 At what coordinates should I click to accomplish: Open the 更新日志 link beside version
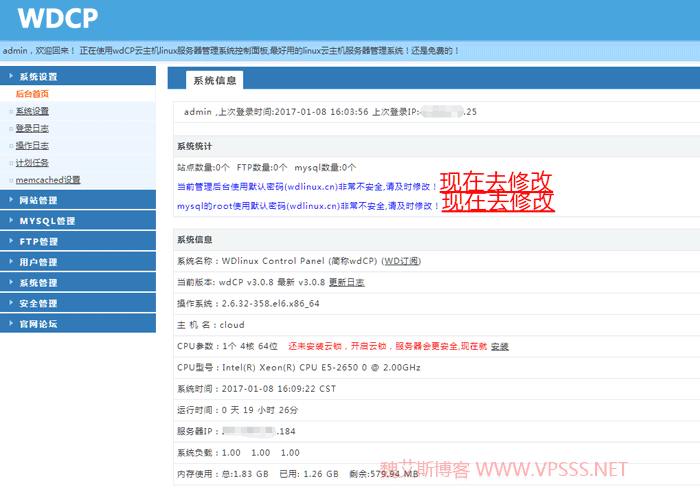[346, 282]
